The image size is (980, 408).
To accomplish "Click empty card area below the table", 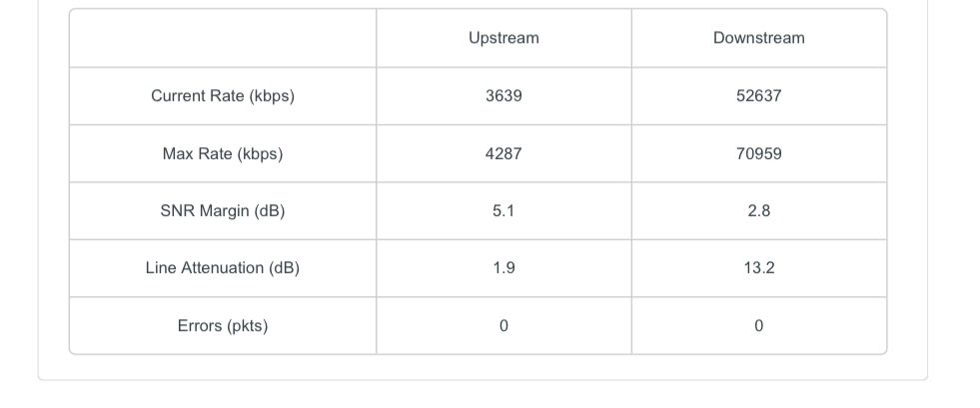I will click(480, 367).
